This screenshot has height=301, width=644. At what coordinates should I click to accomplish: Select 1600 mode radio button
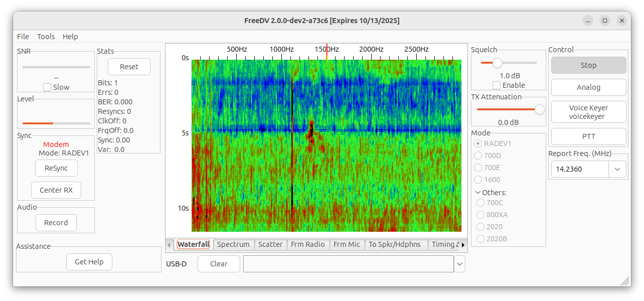tap(478, 180)
